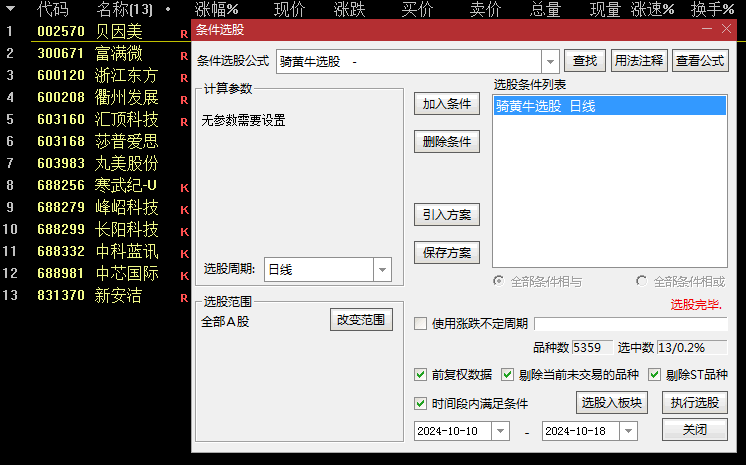Image resolution: width=746 pixels, height=465 pixels.
Task: Select stock row 688332 中科蓝讯
Action: 95,251
